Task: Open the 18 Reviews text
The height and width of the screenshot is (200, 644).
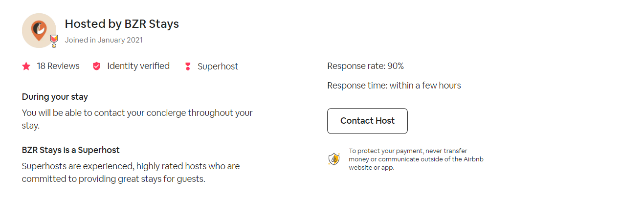Action: point(58,66)
